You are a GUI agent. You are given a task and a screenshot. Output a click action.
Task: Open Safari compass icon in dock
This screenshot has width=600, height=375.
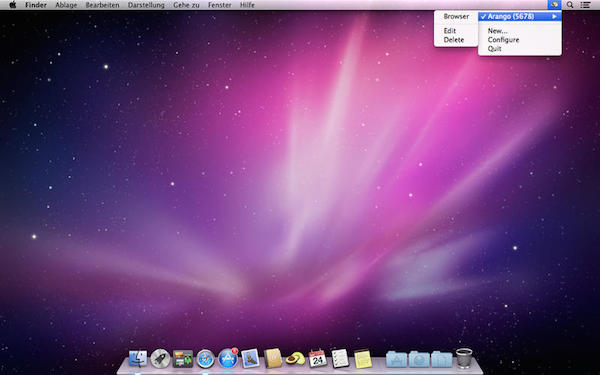coord(205,359)
